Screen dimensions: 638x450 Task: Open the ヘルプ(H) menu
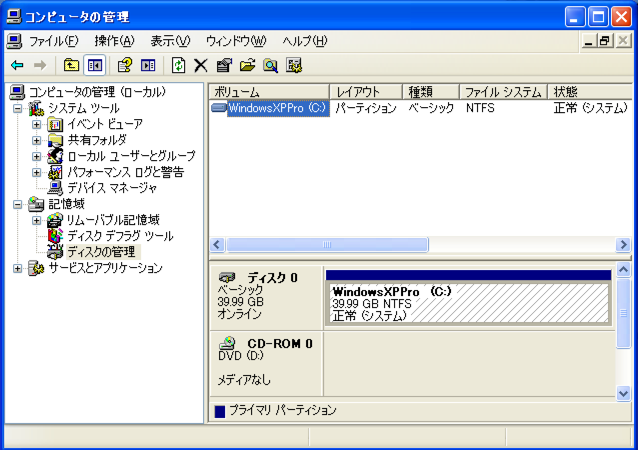tap(305, 41)
